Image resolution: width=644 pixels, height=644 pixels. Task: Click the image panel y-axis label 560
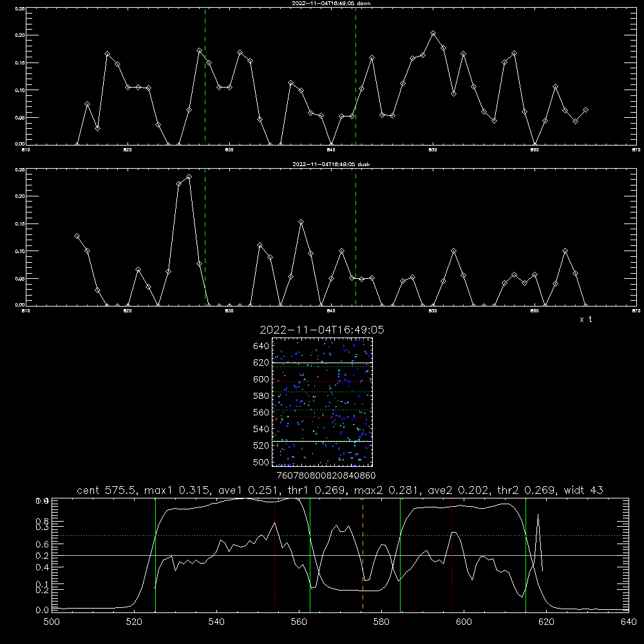pos(261,412)
